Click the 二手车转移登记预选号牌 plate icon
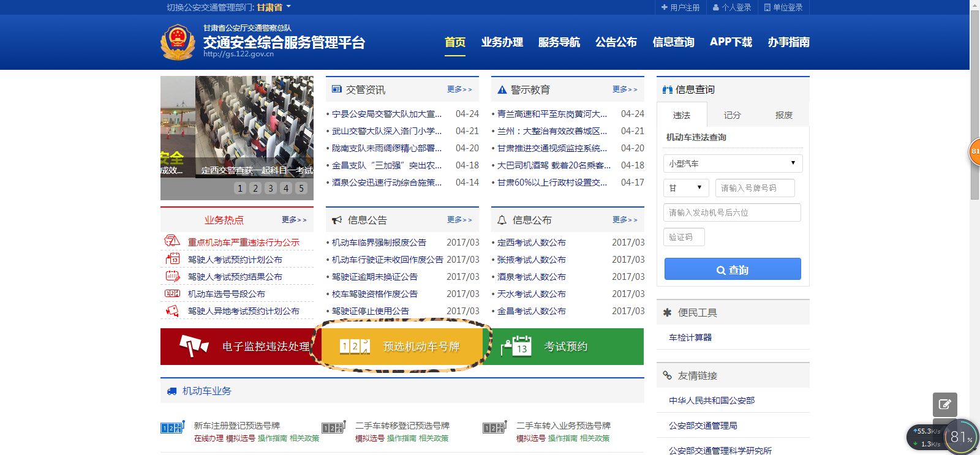980x455 pixels. 334,427
